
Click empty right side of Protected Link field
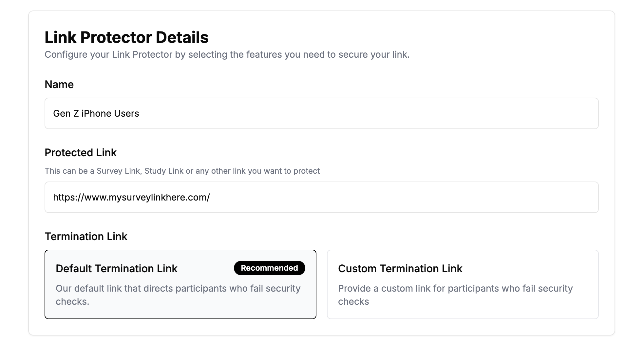(491, 197)
